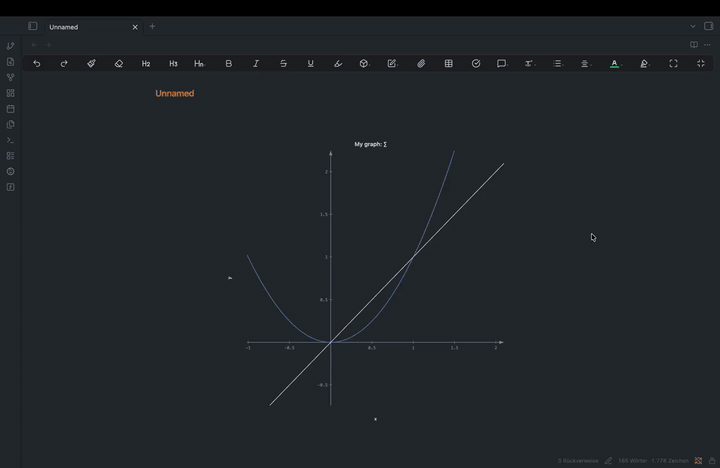Image resolution: width=720 pixels, height=468 pixels.
Task: Open command palette terminal icon
Action: tap(11, 140)
